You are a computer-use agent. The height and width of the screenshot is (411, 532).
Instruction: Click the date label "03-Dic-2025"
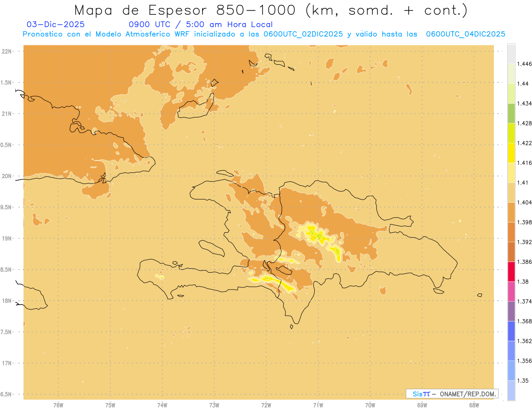56,24
